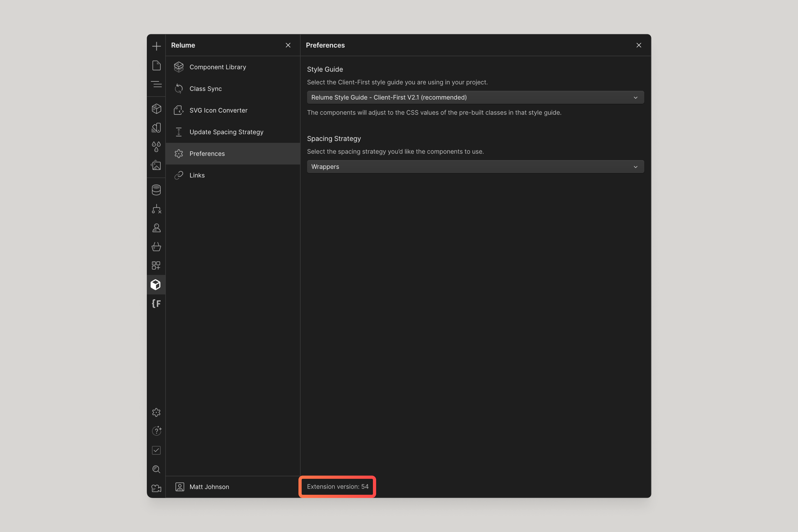
Task: Open Update Spacing Strategy menu item
Action: tap(233, 132)
